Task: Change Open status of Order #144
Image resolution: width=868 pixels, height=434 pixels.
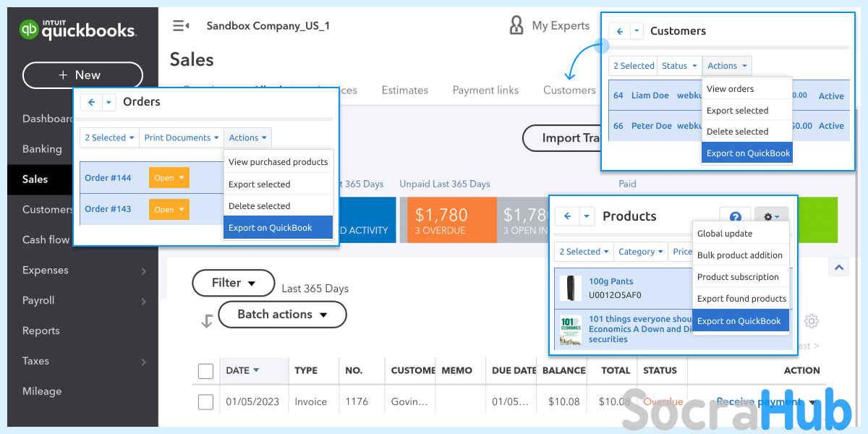Action: tap(169, 178)
